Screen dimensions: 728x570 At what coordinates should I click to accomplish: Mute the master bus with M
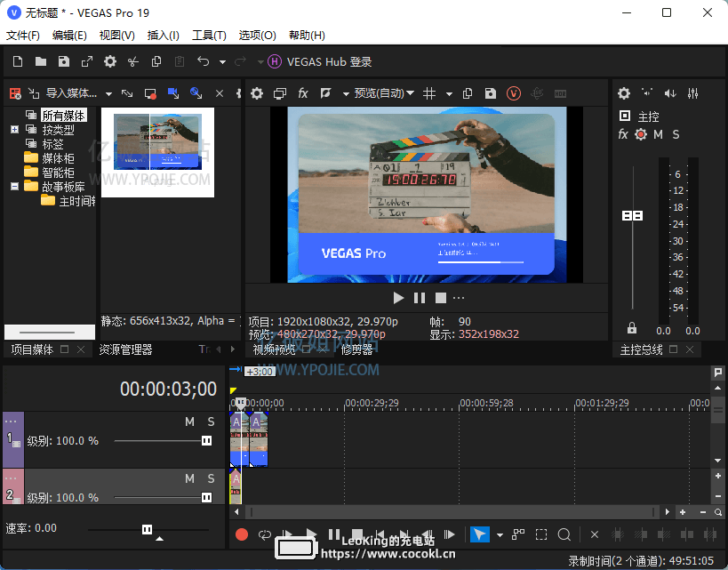658,134
